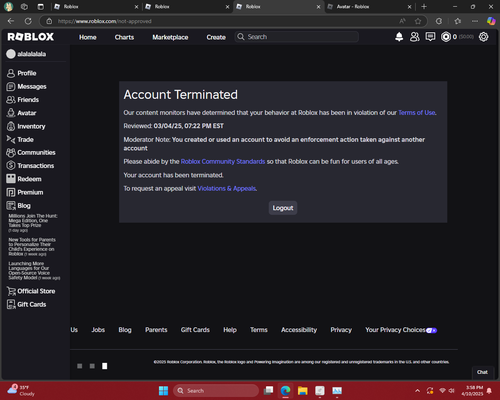Open Friends in the sidebar
The height and width of the screenshot is (400, 500).
[x=23, y=100]
